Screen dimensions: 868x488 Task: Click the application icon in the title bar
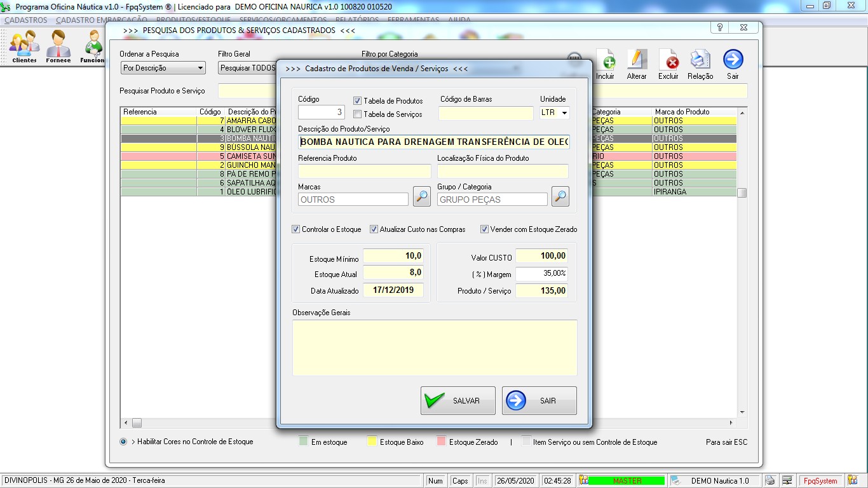coord(7,6)
